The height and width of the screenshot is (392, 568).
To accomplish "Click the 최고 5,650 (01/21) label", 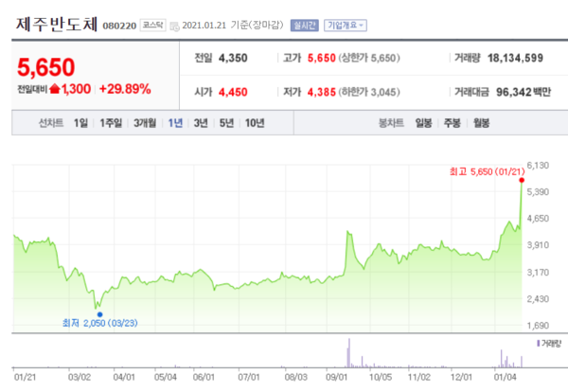I will [x=488, y=171].
